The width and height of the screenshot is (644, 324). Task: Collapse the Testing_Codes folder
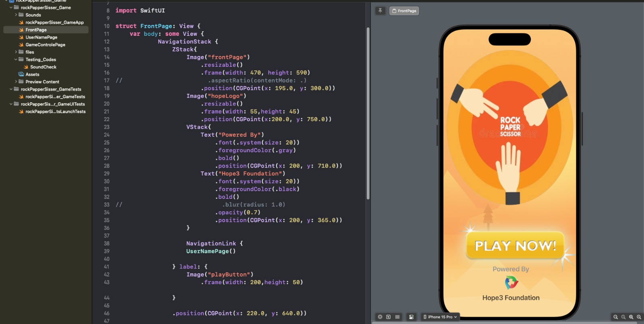pos(16,60)
